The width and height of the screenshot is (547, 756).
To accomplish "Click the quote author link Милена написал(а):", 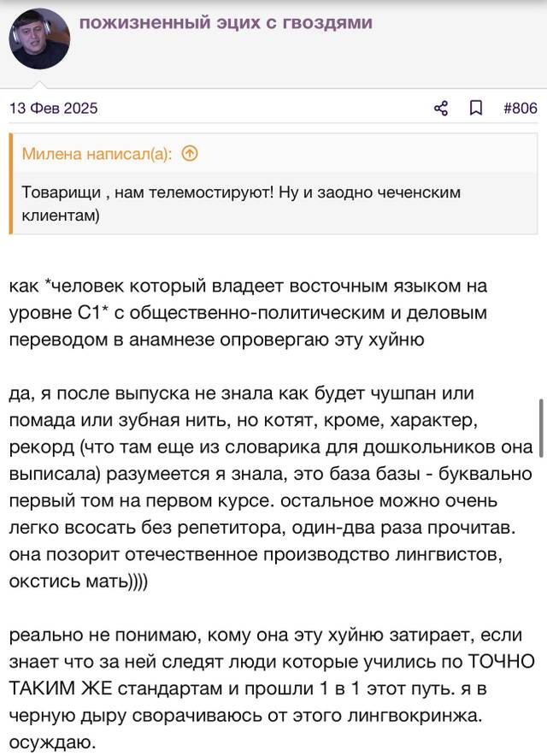I will pos(97,154).
